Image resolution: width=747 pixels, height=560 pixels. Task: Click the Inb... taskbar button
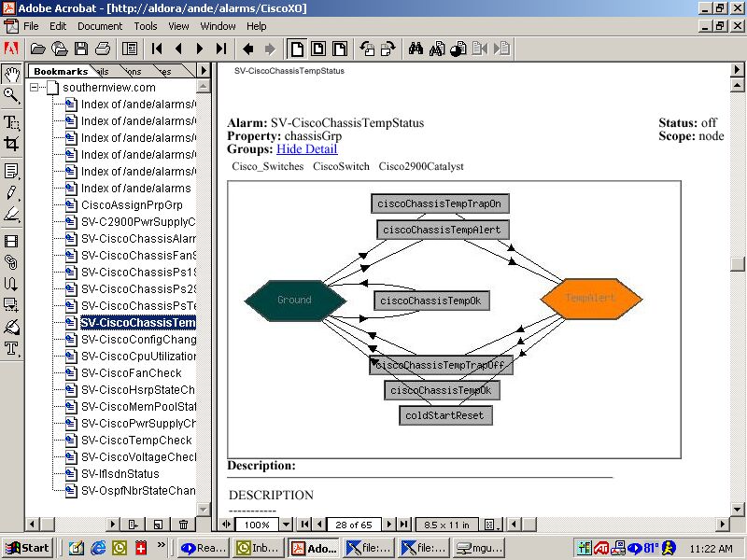pyautogui.click(x=261, y=548)
